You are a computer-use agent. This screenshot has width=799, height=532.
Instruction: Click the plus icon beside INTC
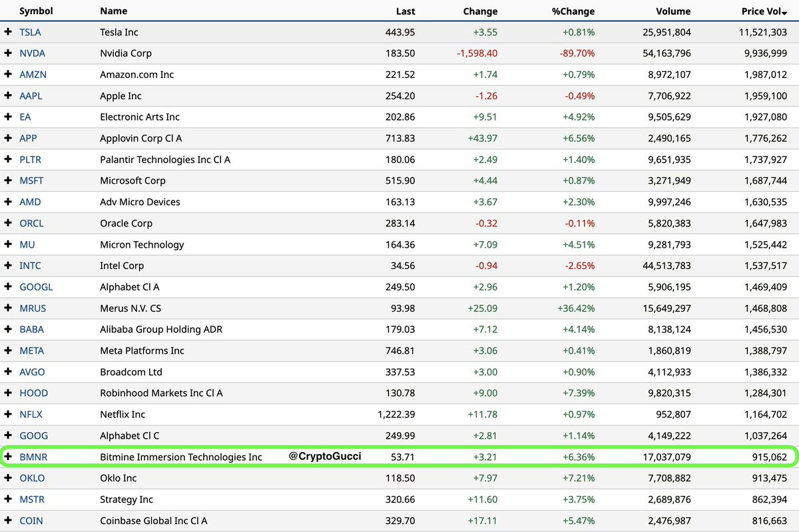8,266
